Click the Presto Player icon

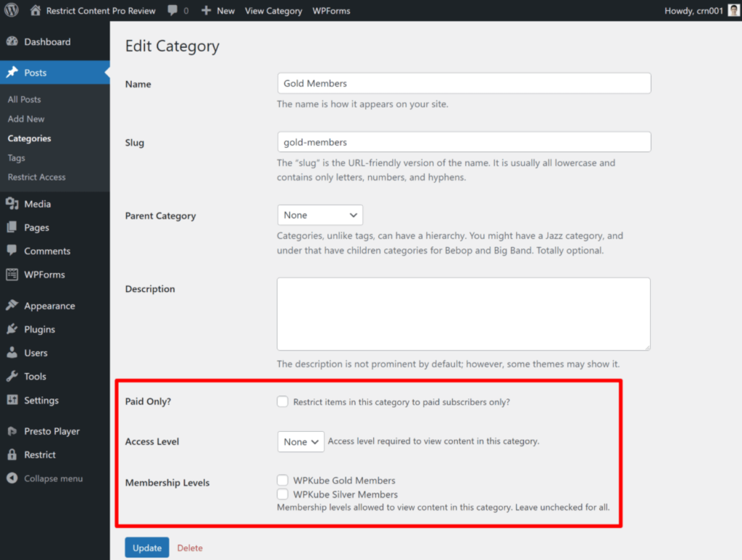(x=12, y=431)
